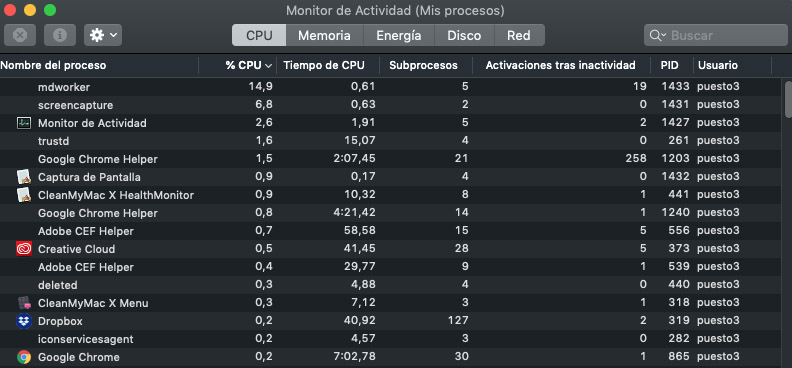Click the Captura de Pantalla icon

pos(24,177)
